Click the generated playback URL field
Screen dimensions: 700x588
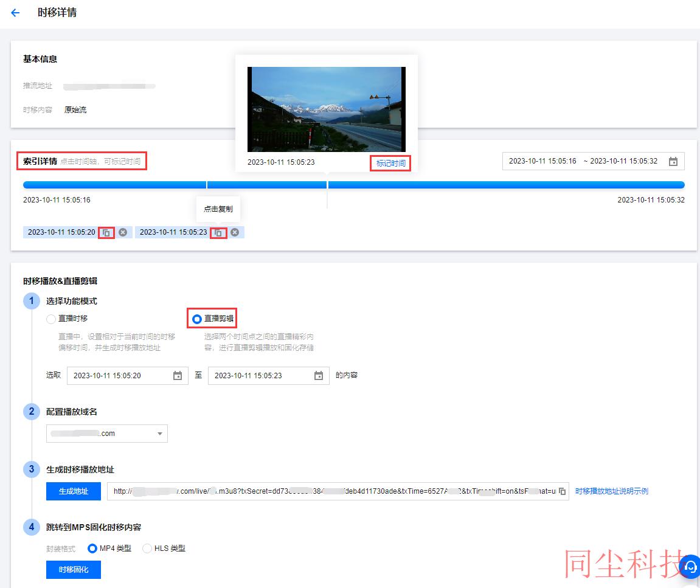tap(338, 491)
